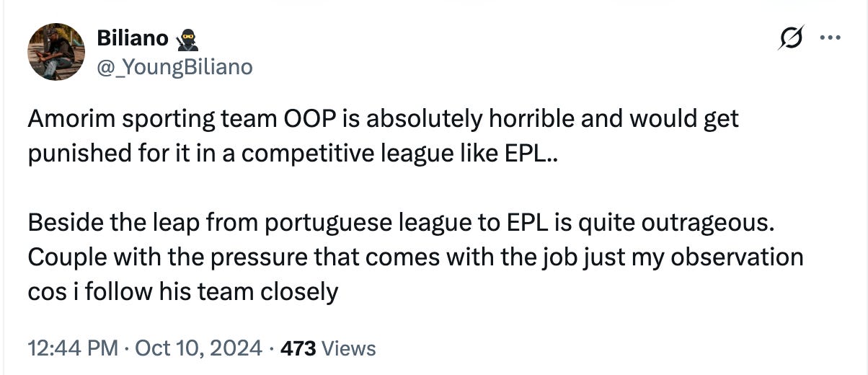Screen dimensions: 868x375
Task: Click the sentence 'Beside the leap from portuguese league'
Action: [404, 224]
